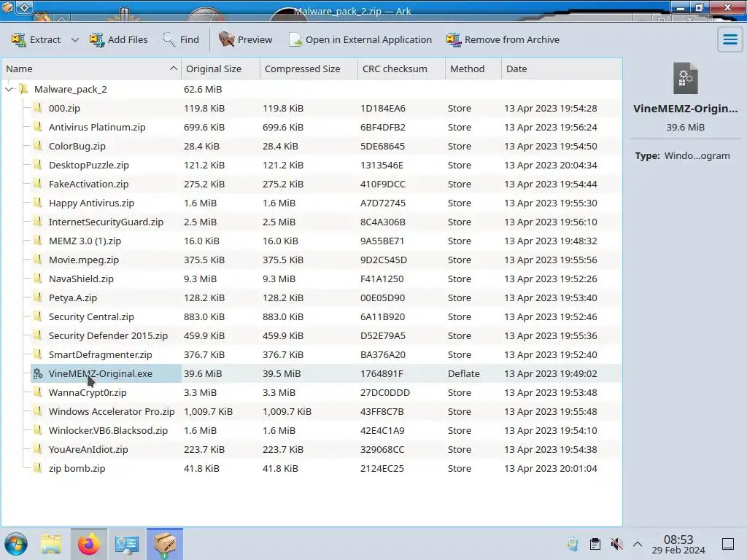Click the Petya.A.zip file icon
747x560 pixels.
tap(38, 297)
